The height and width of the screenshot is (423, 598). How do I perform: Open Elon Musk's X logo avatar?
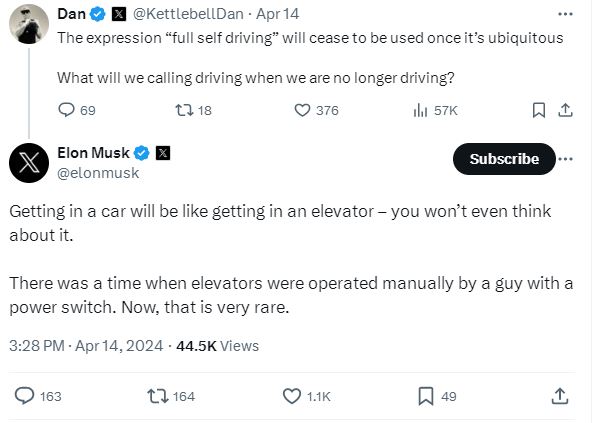pyautogui.click(x=29, y=163)
